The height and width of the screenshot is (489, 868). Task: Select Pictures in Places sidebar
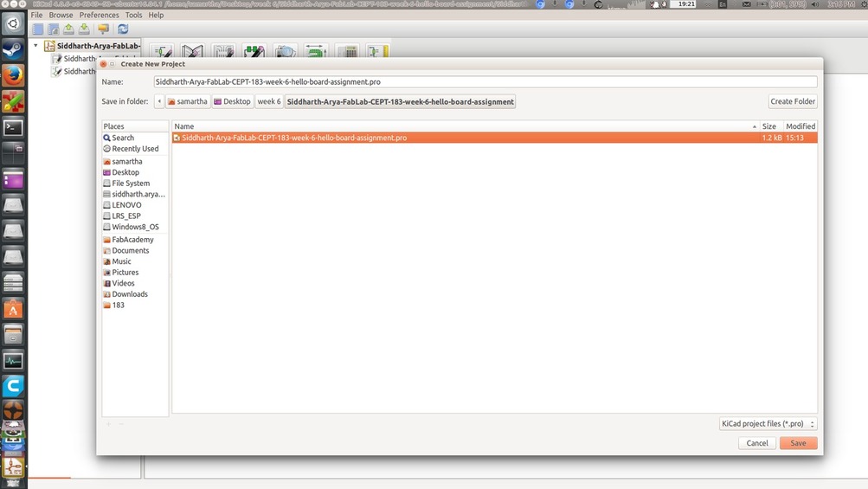point(135,273)
